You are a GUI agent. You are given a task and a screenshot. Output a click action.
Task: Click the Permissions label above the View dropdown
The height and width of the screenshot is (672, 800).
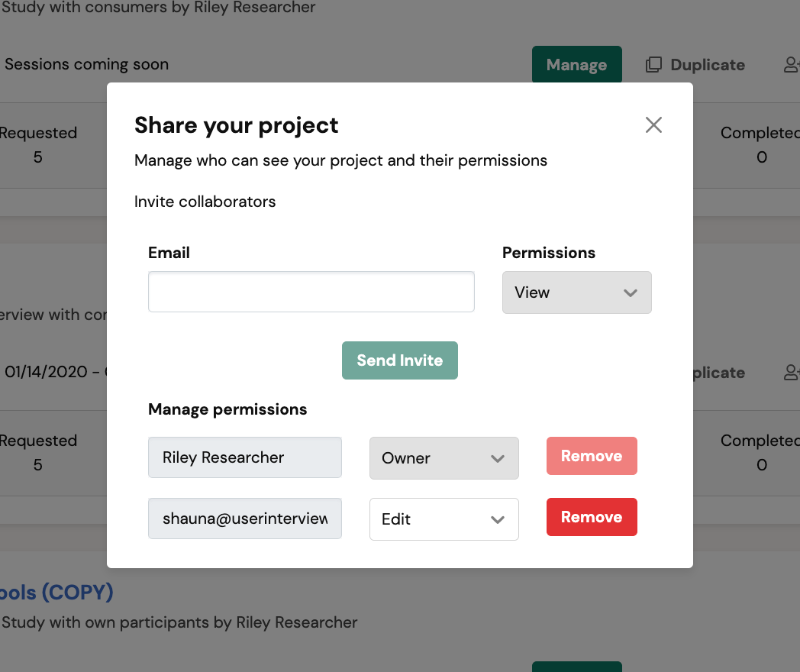click(x=548, y=253)
